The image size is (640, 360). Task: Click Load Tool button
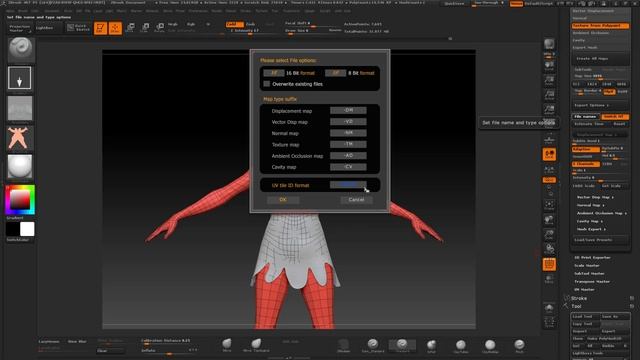pyautogui.click(x=585, y=316)
